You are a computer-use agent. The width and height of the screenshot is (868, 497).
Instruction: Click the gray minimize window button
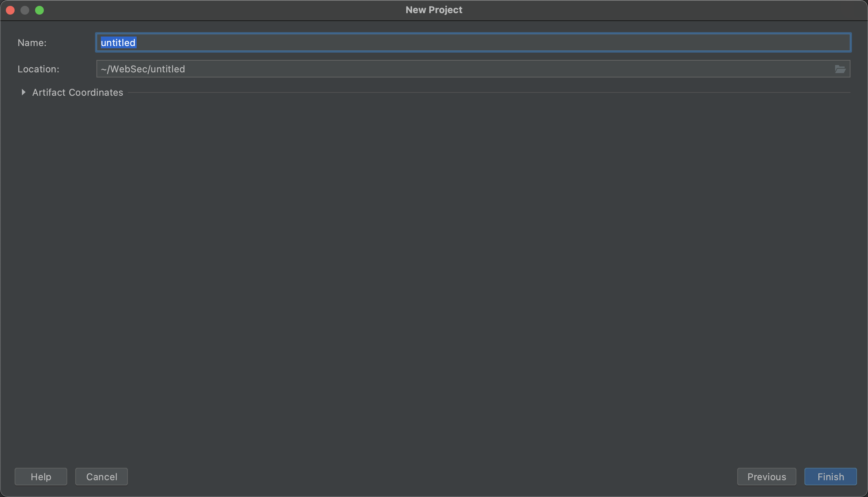coord(25,10)
